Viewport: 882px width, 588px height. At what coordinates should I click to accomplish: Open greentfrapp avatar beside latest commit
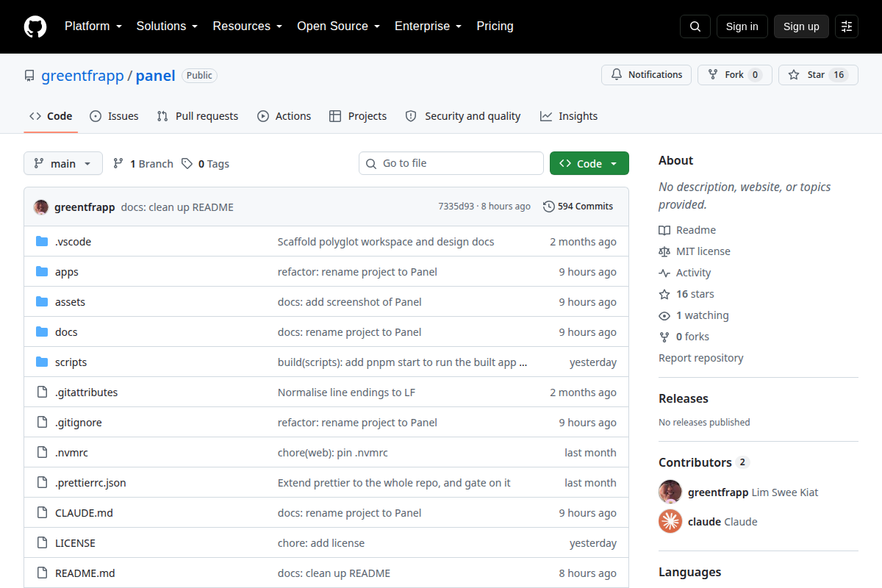tap(41, 207)
